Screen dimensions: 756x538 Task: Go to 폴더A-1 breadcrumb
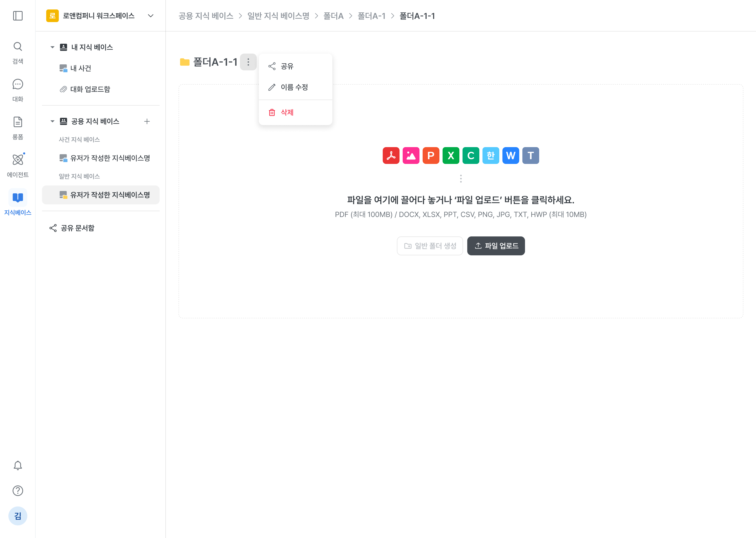pyautogui.click(x=371, y=16)
